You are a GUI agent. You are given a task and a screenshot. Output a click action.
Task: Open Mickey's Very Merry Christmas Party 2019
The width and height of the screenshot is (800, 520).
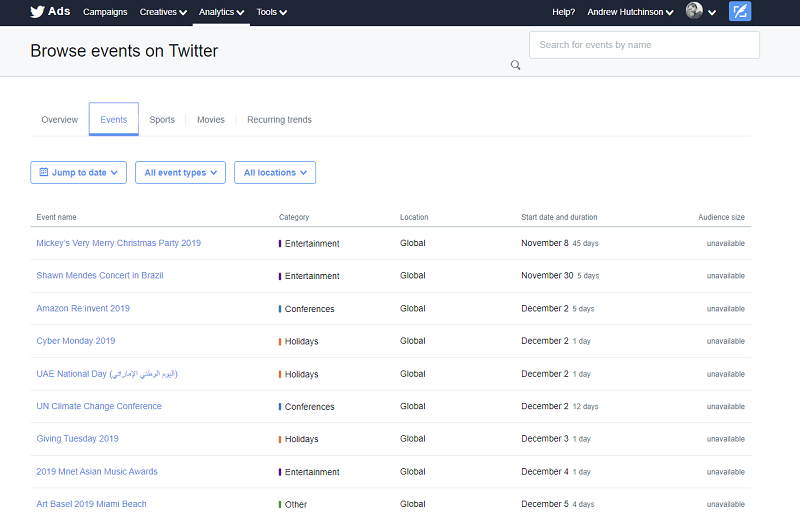118,243
